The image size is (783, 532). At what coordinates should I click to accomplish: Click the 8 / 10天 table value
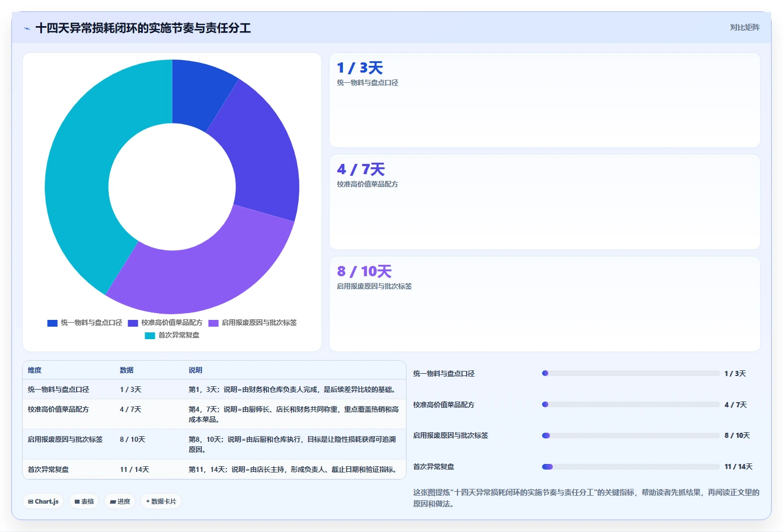(133, 440)
